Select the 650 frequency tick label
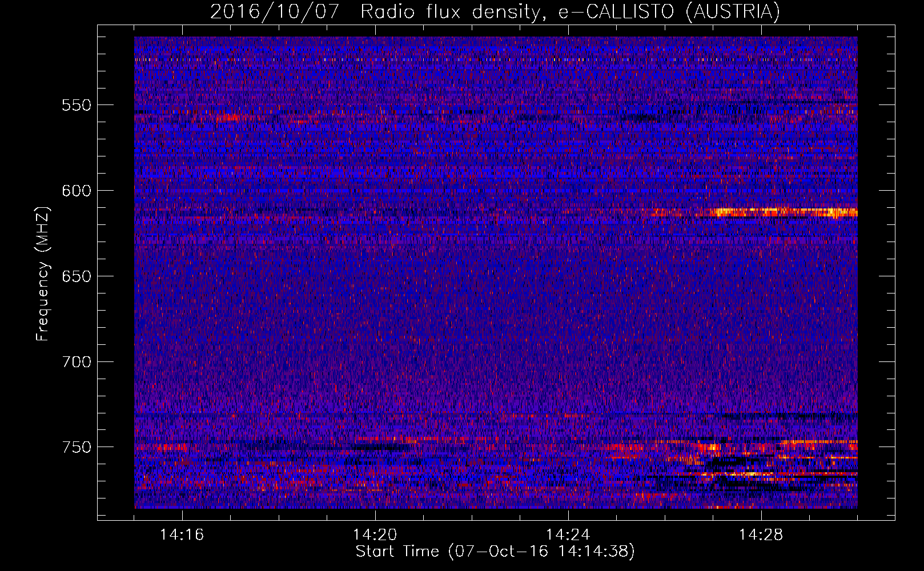 (77, 276)
